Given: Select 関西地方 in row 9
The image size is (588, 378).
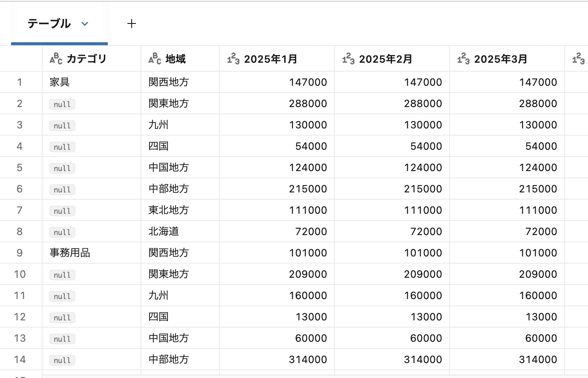Looking at the screenshot, I should [x=180, y=253].
